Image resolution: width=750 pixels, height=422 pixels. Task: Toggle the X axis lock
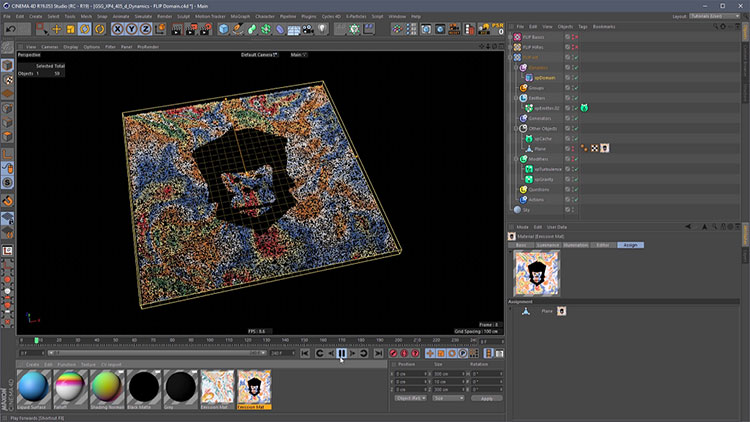click(x=117, y=29)
